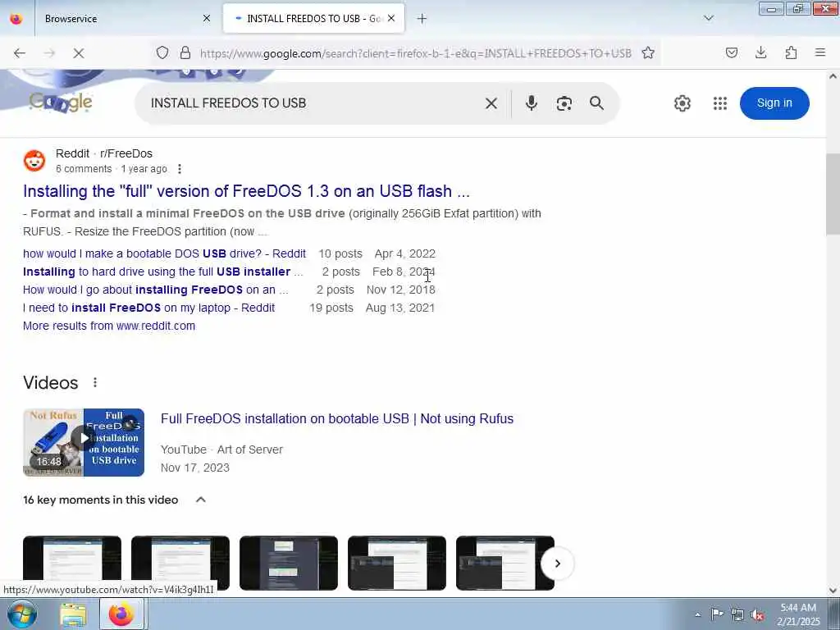Viewport: 840px width, 630px height.
Task: Start a Google voice search
Action: (x=531, y=103)
